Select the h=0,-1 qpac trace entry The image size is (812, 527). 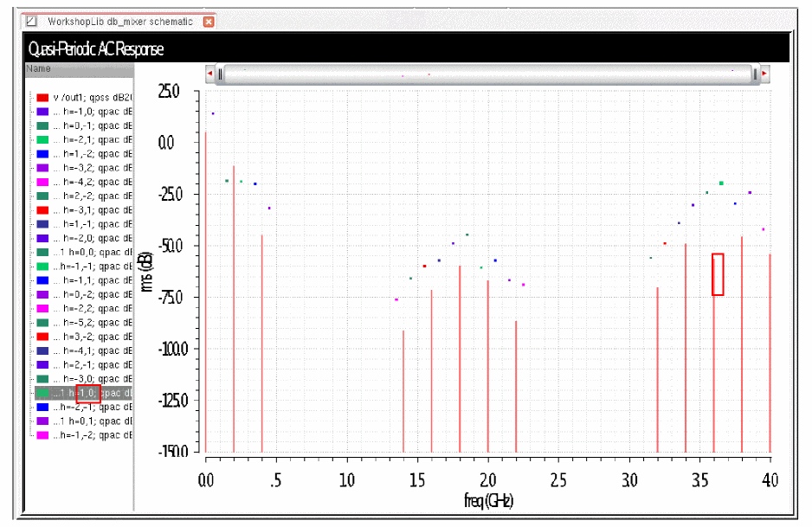pyautogui.click(x=84, y=125)
